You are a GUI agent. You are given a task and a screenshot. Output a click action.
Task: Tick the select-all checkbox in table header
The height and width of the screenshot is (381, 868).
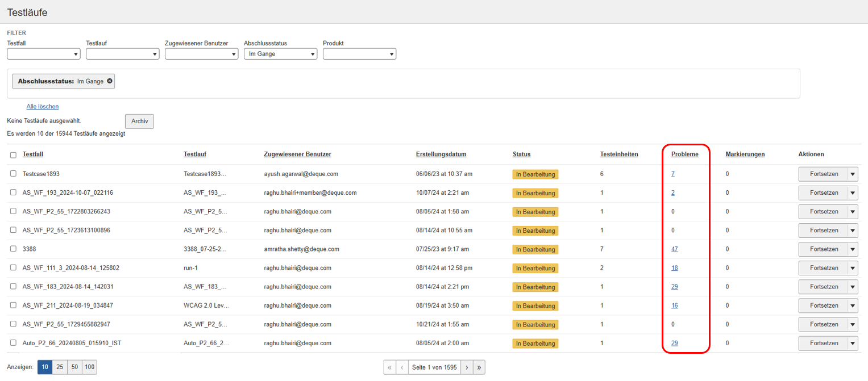(x=13, y=155)
